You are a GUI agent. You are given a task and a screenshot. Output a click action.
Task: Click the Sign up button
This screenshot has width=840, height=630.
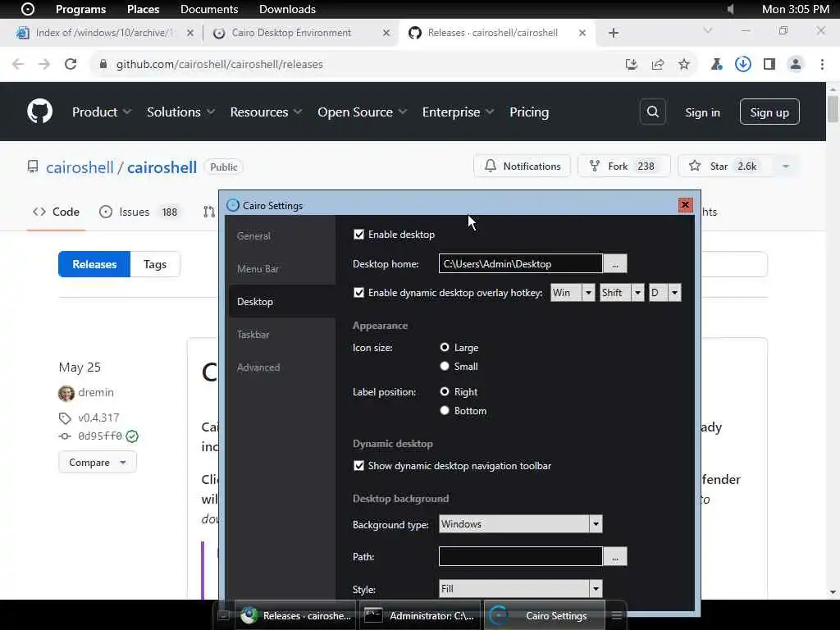click(x=769, y=112)
